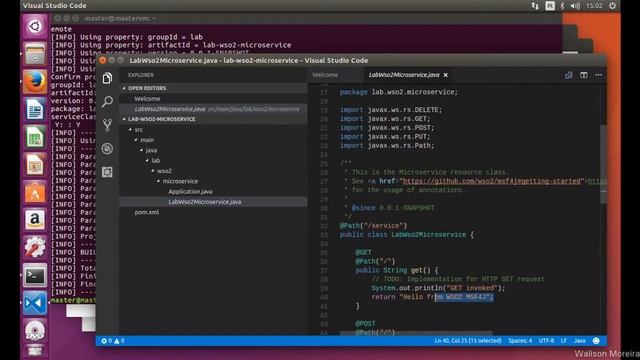Open the Debug view icon
Screen dimensions: 640x360
[107, 149]
